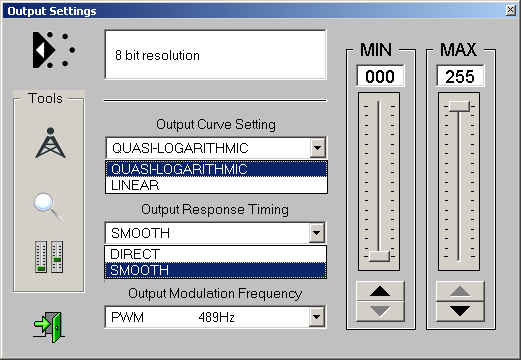Decrease MAX with the down arrow
Screen dimensions: 521x360
[460, 311]
